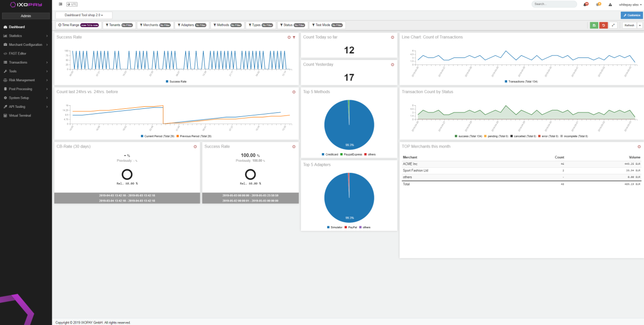Toggle the Test Mode filter
Viewport: 644px width, 325px height.
point(327,25)
